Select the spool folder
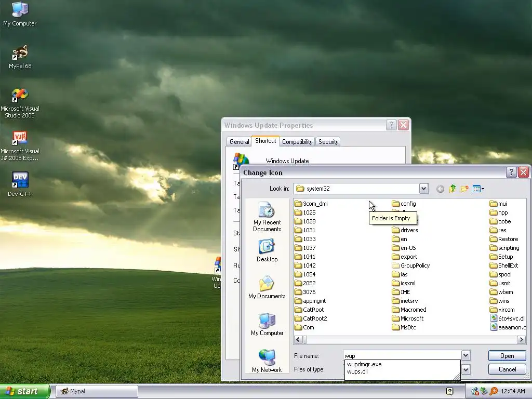This screenshot has width=532, height=399. point(501,274)
